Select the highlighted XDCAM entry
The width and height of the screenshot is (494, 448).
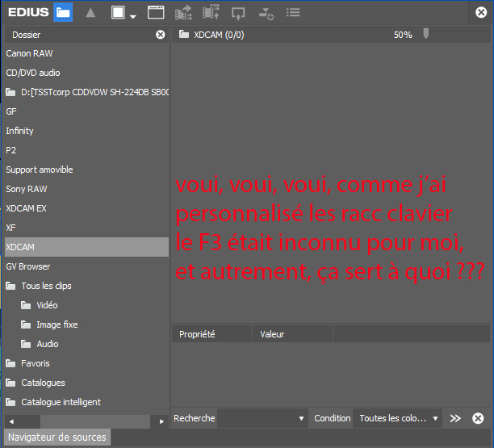tap(86, 247)
